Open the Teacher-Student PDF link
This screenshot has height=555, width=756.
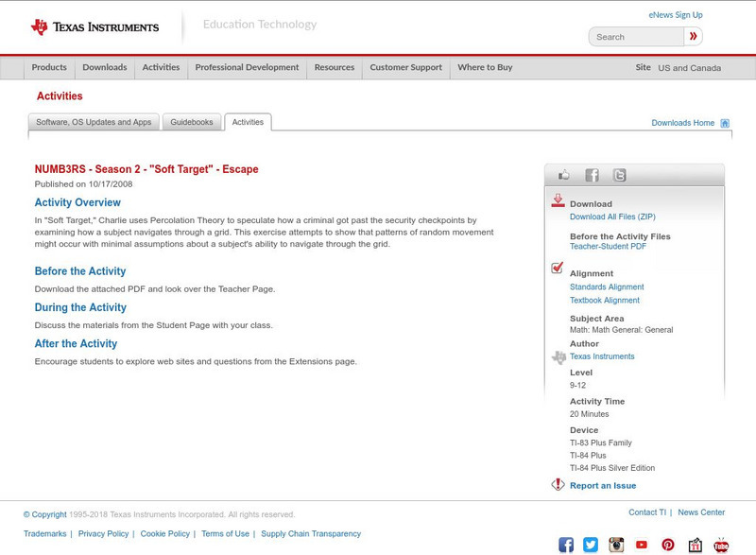pos(608,247)
